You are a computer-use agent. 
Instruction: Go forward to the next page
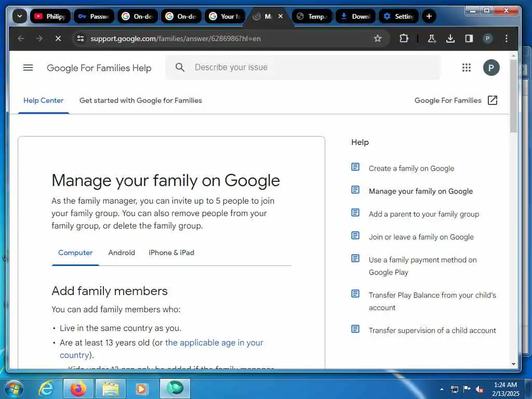[39, 38]
